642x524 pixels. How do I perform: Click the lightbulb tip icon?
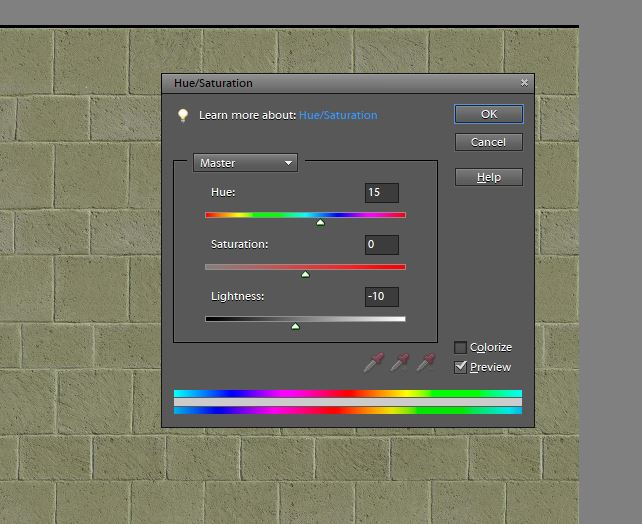183,115
